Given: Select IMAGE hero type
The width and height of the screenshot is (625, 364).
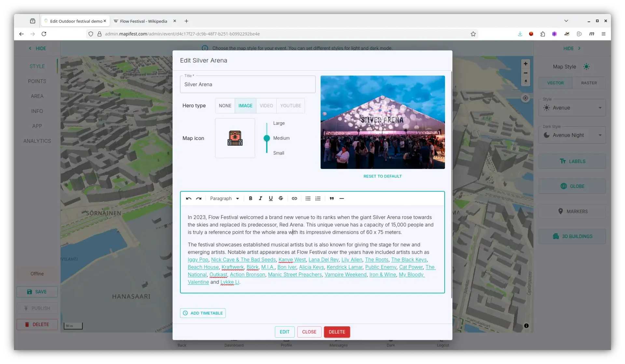Looking at the screenshot, I should coord(245,105).
